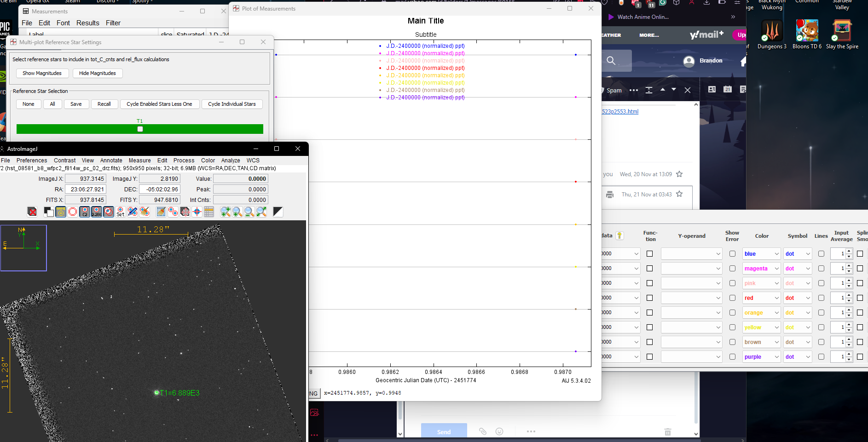Click the red crosshair astrometry icon
The width and height of the screenshot is (868, 442).
pos(197,212)
